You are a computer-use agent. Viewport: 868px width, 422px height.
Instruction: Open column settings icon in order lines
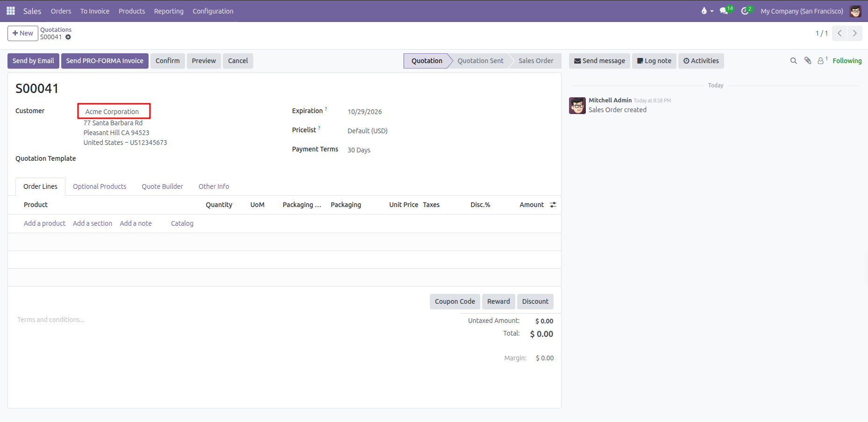[553, 205]
